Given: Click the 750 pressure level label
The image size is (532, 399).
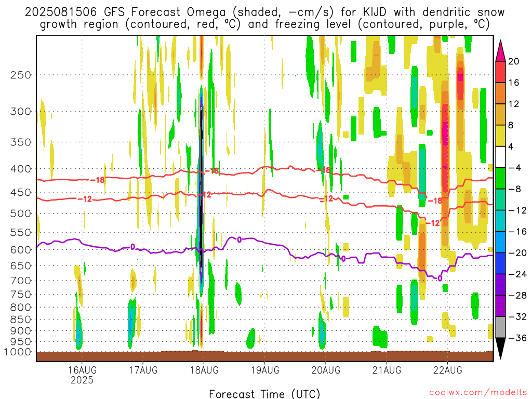Looking at the screenshot, I should (21, 295).
